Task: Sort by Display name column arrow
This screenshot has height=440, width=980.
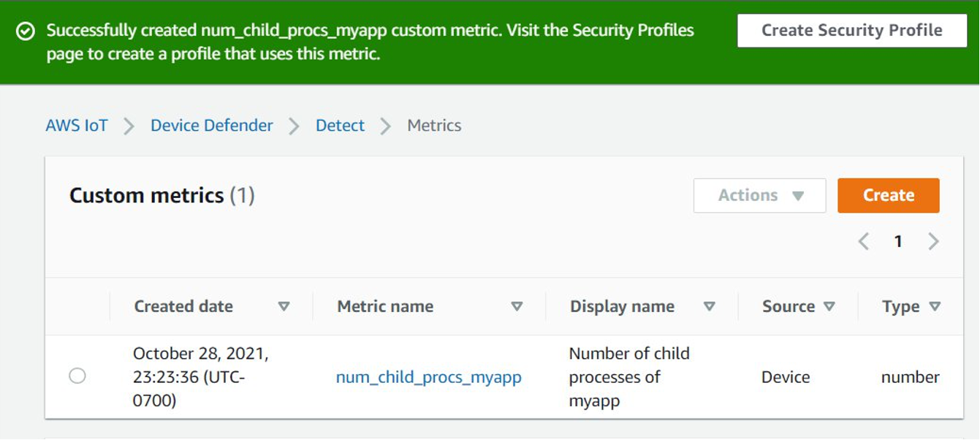Action: tap(709, 307)
